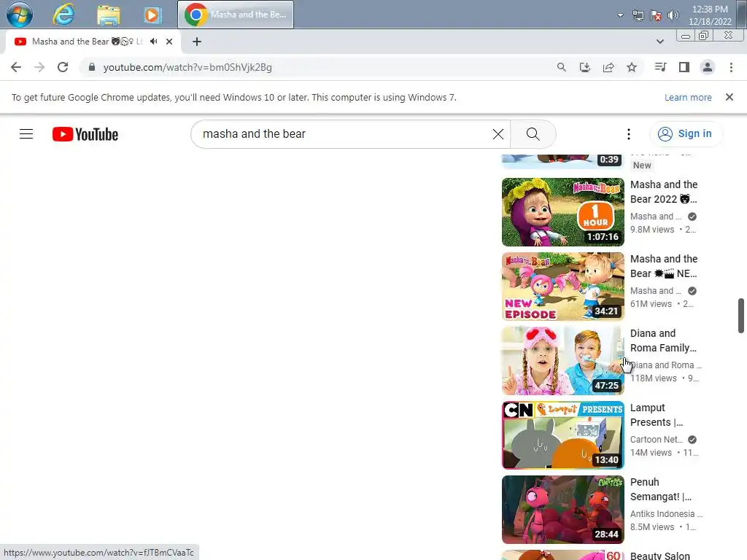View site information via the lock icon
The height and width of the screenshot is (560, 747).
tap(92, 67)
